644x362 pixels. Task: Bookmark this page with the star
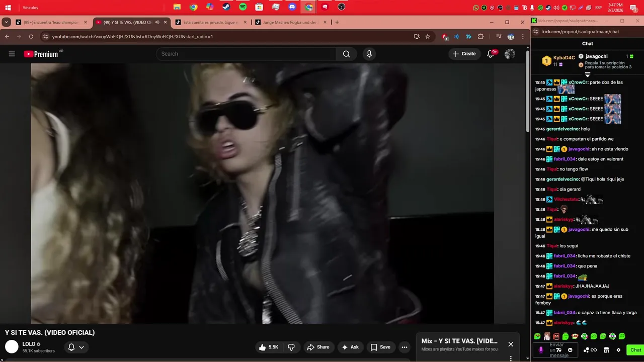tap(428, 37)
